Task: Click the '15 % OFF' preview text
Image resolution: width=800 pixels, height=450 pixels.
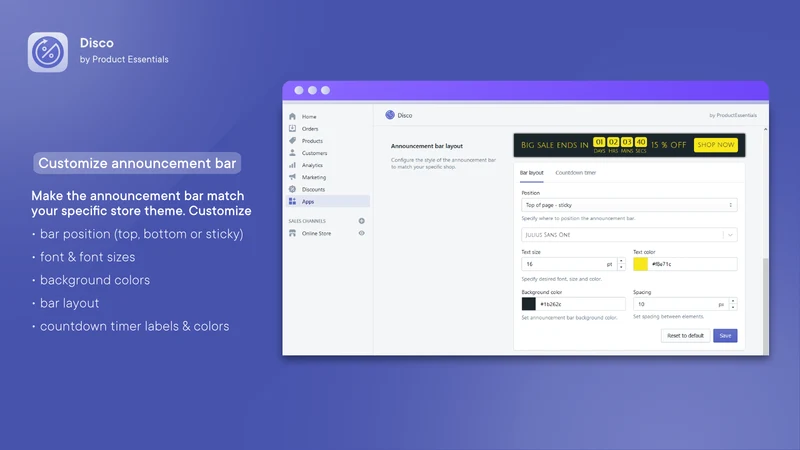Action: pyautogui.click(x=668, y=145)
